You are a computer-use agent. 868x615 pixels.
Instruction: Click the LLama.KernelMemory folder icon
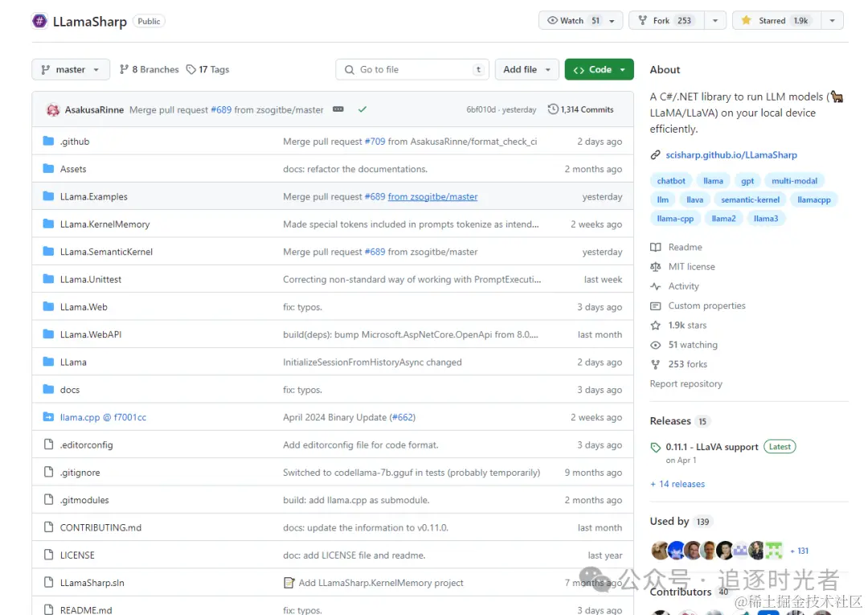point(49,224)
